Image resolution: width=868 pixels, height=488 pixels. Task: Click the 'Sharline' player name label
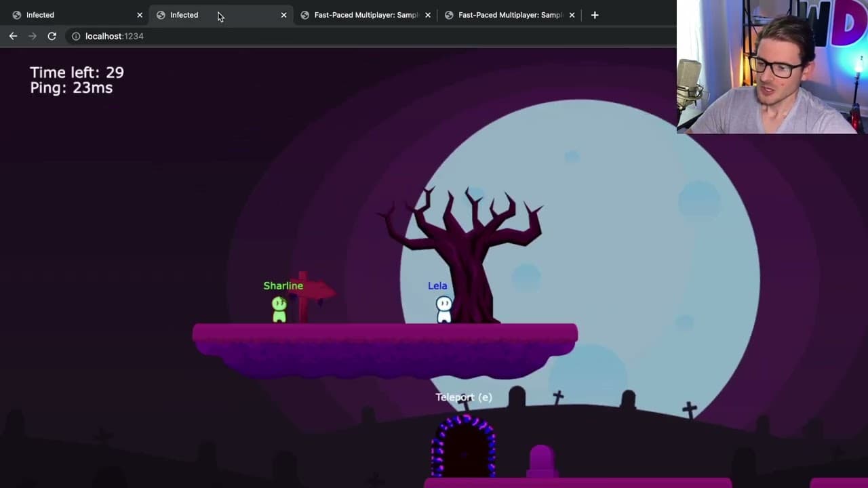[283, 286]
